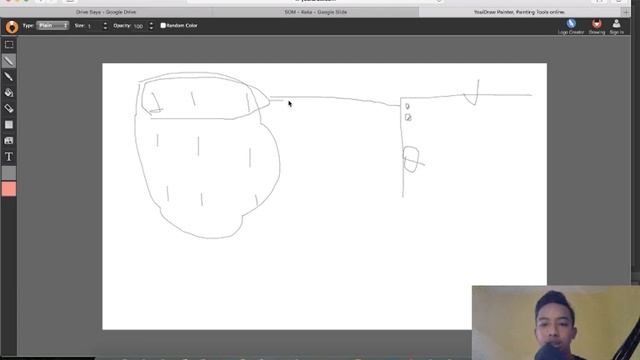The height and width of the screenshot is (360, 640).
Task: Switch to the Drive Says - Google Drive tab
Action: click(106, 12)
